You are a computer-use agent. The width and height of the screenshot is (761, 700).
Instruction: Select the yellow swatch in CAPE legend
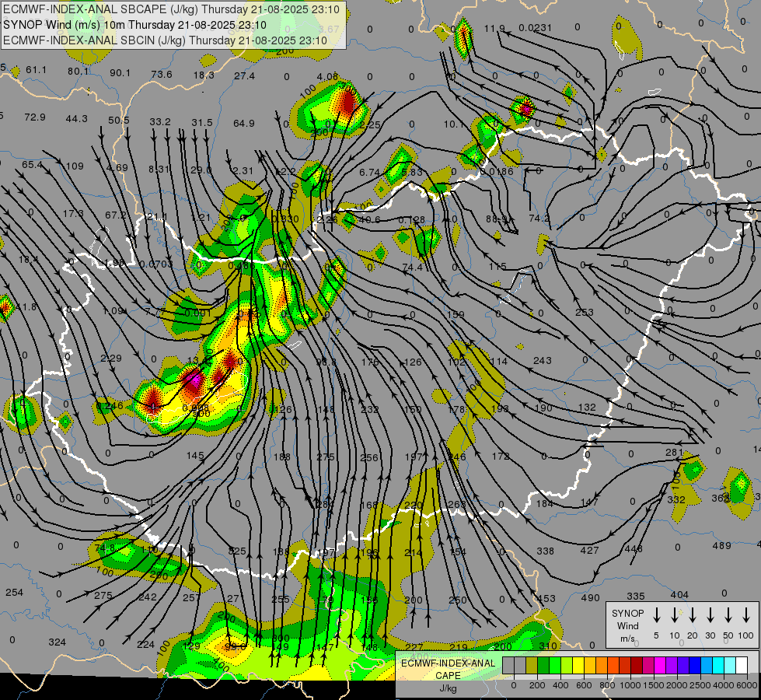click(x=578, y=666)
